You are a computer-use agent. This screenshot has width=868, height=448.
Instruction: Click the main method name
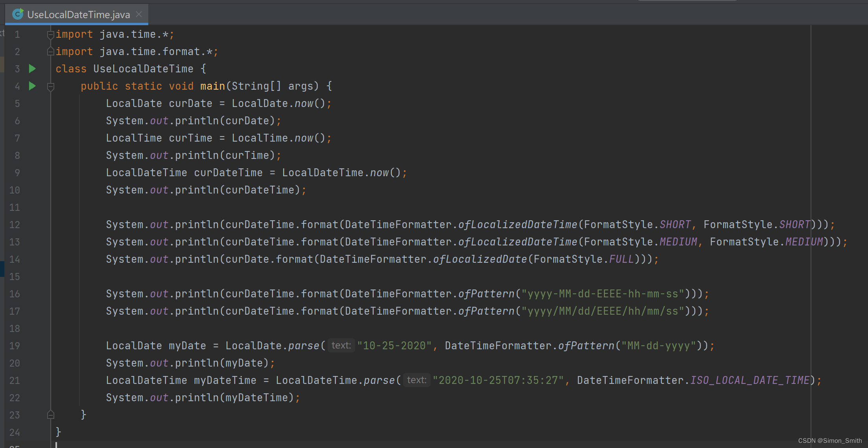point(212,86)
